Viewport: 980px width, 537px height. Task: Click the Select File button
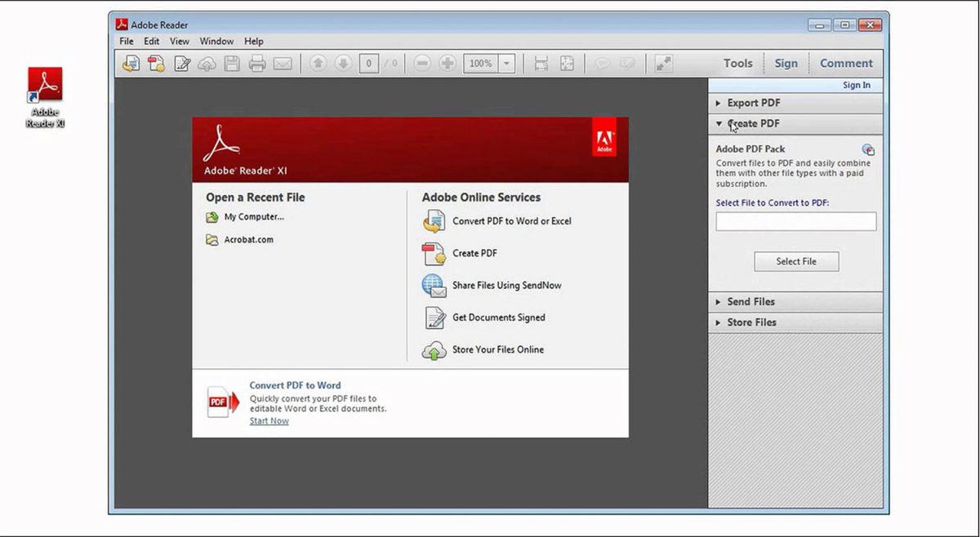[795, 261]
